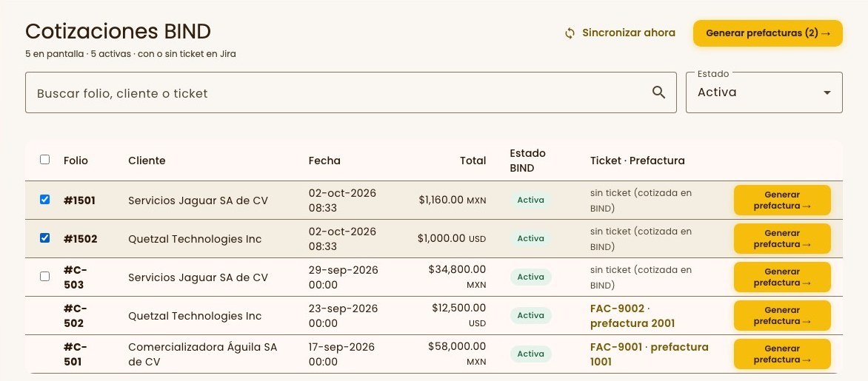Open the Estado combo box showing Activa
This screenshot has height=381, width=868.
764,92
